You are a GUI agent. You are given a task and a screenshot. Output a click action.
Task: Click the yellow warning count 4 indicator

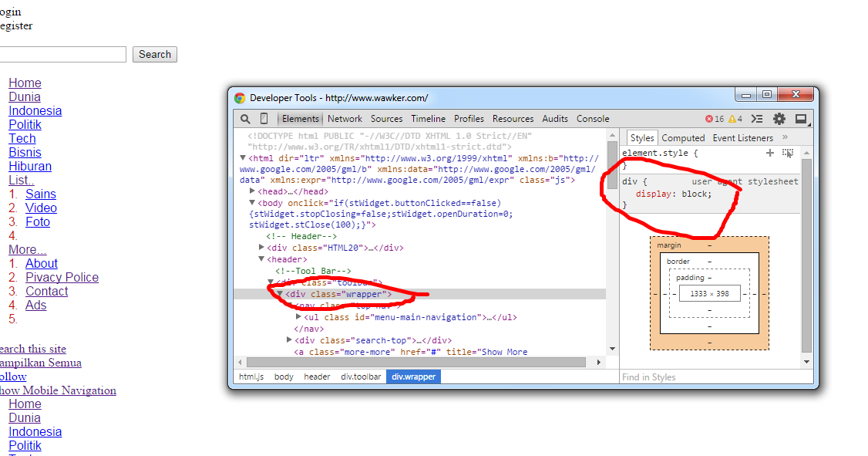[735, 119]
